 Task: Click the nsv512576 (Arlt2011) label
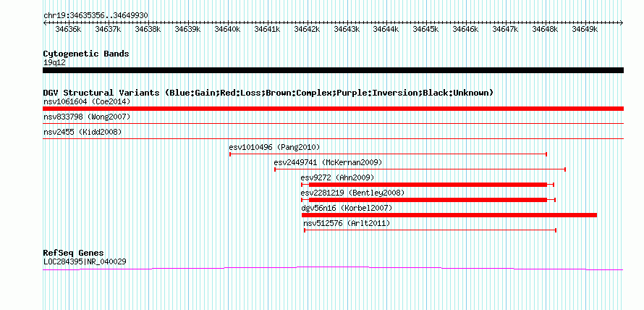[x=347, y=224]
